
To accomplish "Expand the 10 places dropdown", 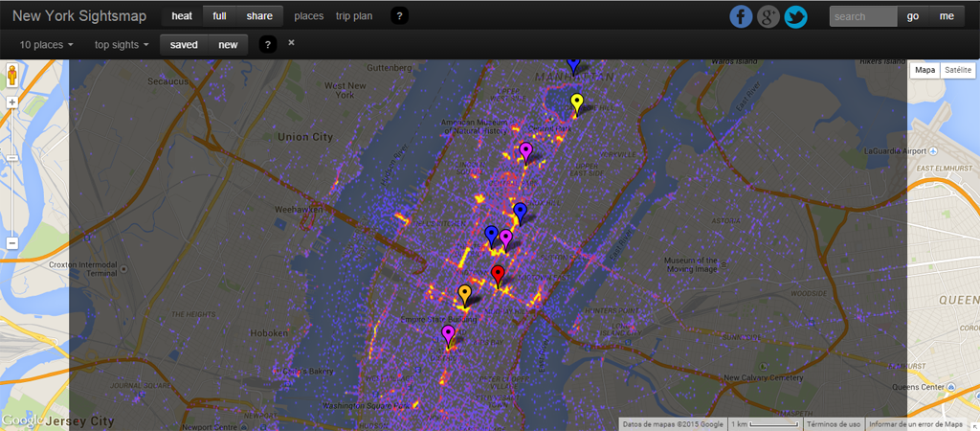I will (x=44, y=44).
